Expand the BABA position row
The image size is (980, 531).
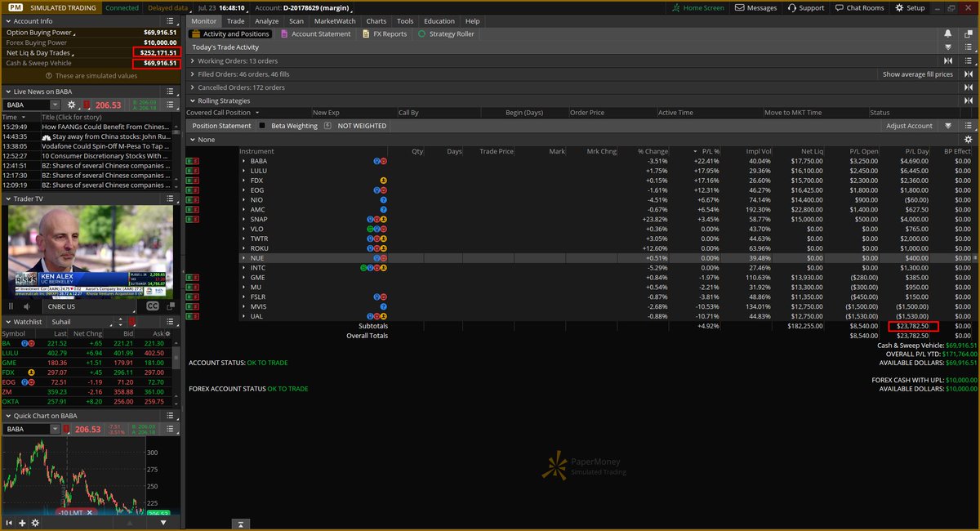tap(243, 161)
